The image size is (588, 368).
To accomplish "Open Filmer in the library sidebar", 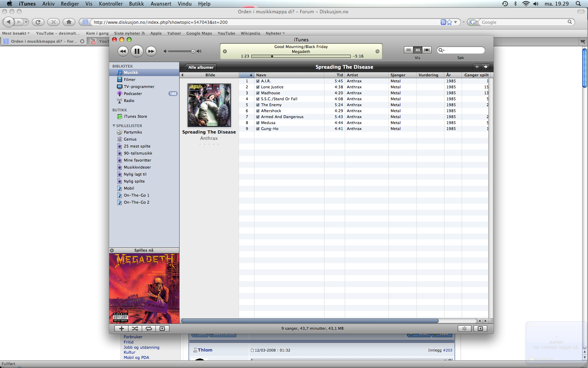I will [x=144, y=80].
